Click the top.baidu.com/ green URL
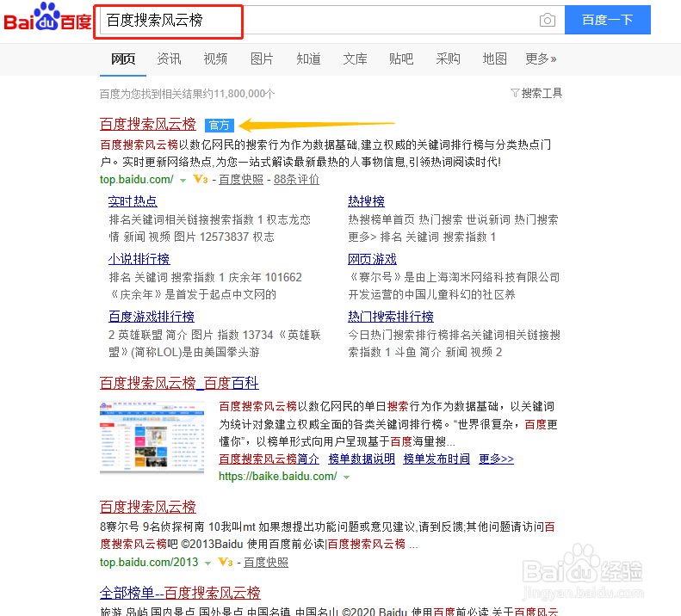This screenshot has height=616, width=681. 136,179
